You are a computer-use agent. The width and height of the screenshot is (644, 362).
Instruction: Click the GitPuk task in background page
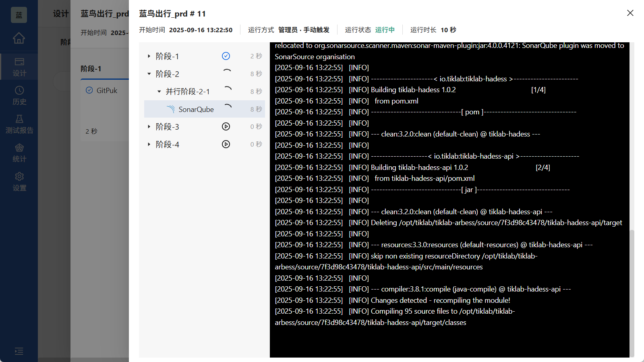pos(107,91)
